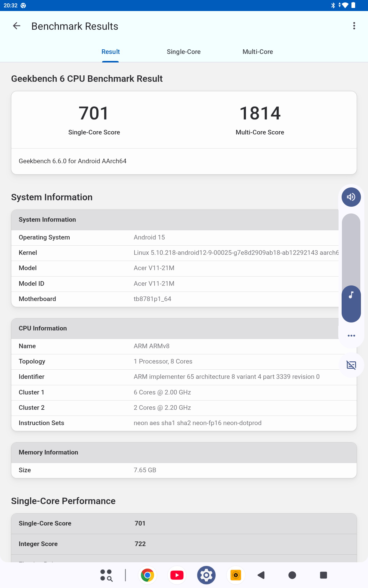Launch Chrome from the taskbar

click(148, 575)
